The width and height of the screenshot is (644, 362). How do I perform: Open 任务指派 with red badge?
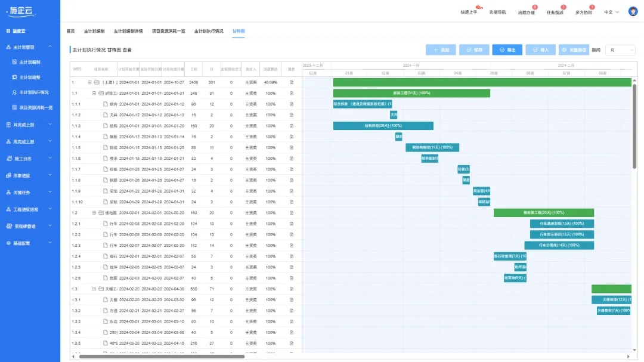tap(555, 12)
